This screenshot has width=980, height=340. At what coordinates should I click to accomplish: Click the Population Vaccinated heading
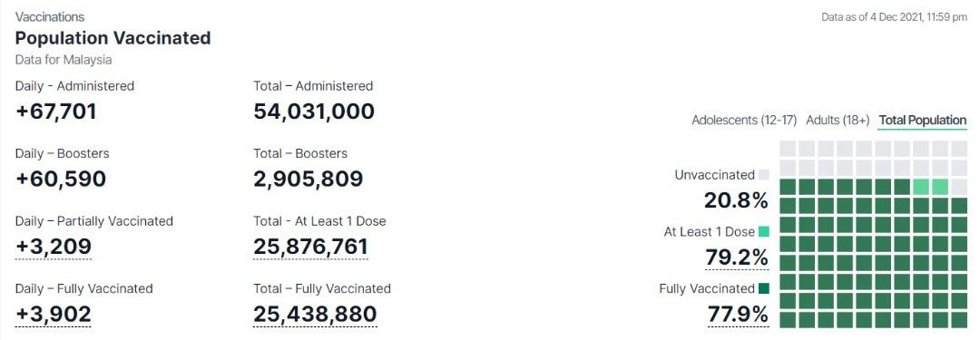[113, 38]
